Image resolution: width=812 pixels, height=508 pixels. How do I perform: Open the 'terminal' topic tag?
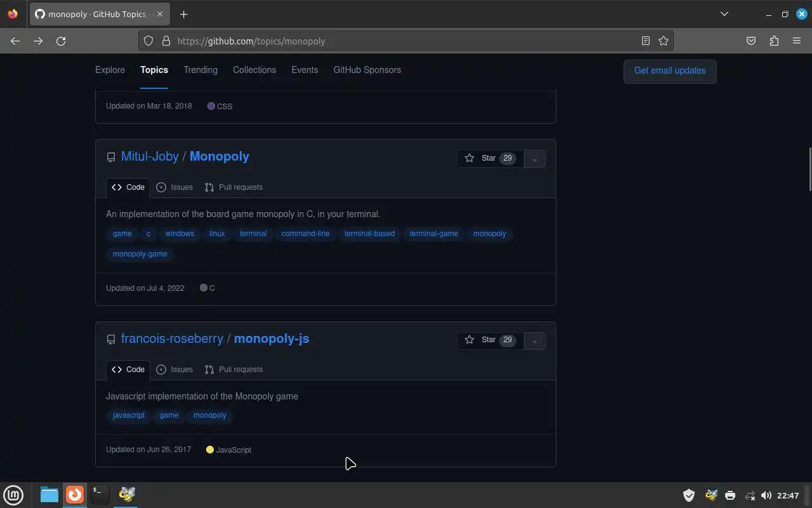(253, 234)
